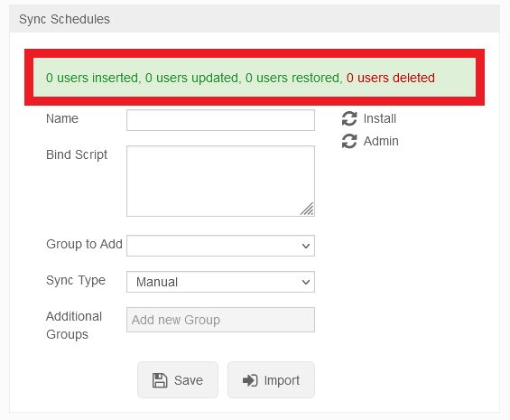
Task: Focus the Bind Script text area
Action: coord(220,181)
